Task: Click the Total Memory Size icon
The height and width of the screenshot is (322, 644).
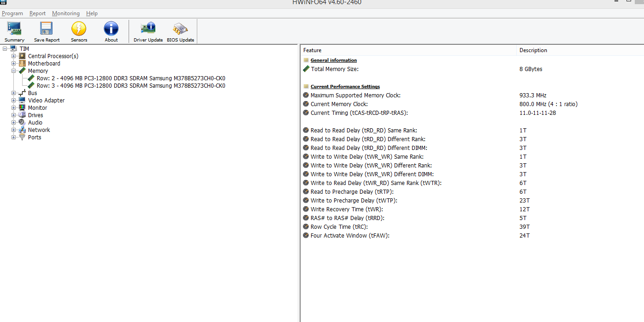Action: click(x=306, y=69)
